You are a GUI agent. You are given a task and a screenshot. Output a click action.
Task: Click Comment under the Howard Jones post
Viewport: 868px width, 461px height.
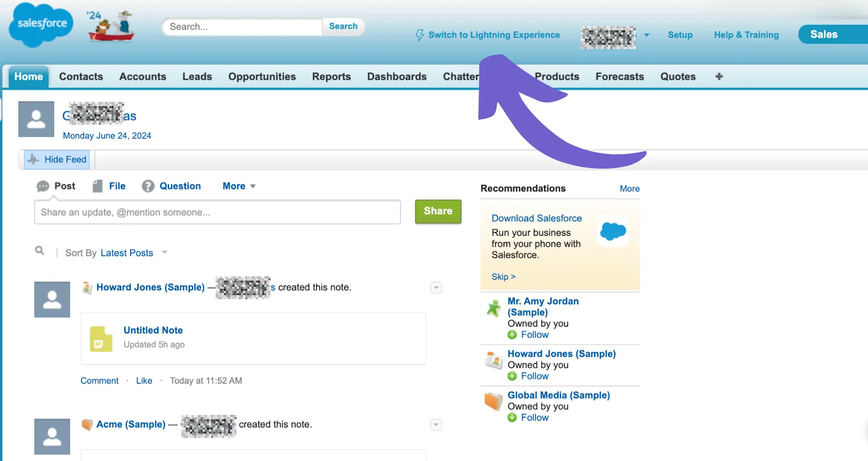pyautogui.click(x=99, y=381)
